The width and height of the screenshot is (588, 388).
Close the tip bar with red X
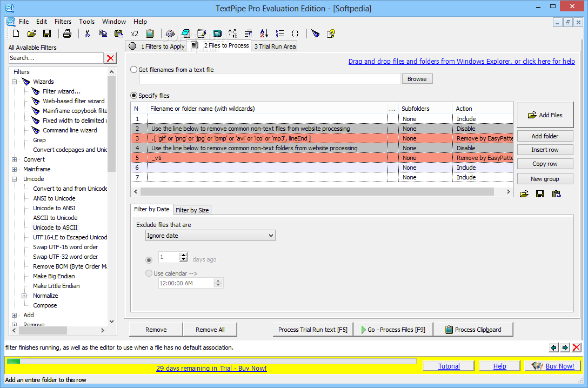[x=576, y=347]
